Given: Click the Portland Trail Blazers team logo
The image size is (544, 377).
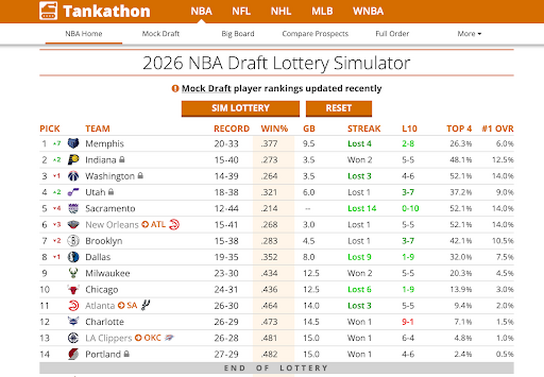Looking at the screenshot, I should coord(73,354).
